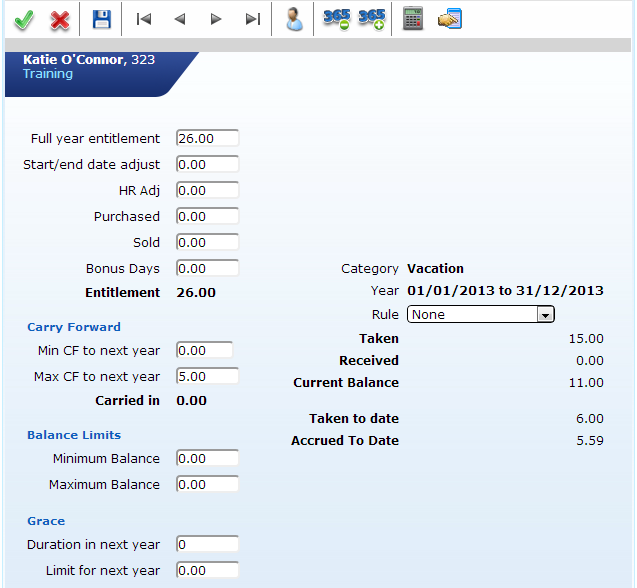Click the 365 plus year icon
The image size is (637, 588).
[x=372, y=19]
